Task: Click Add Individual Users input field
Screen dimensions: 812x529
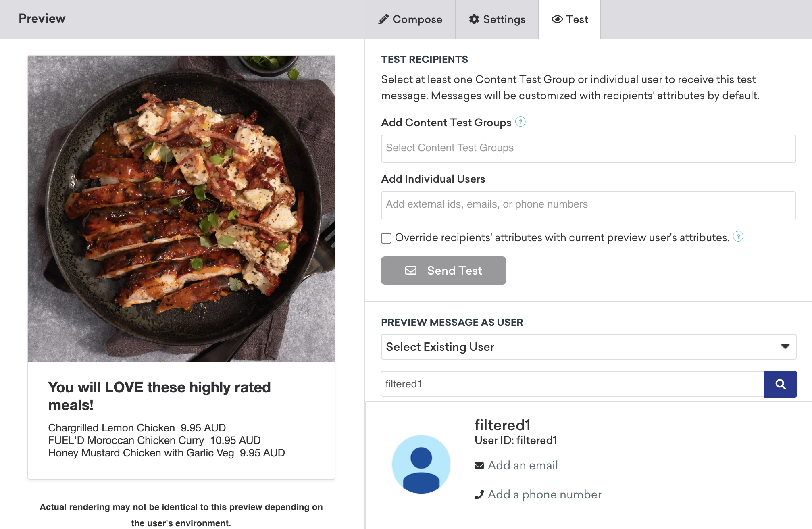Action: [x=588, y=204]
